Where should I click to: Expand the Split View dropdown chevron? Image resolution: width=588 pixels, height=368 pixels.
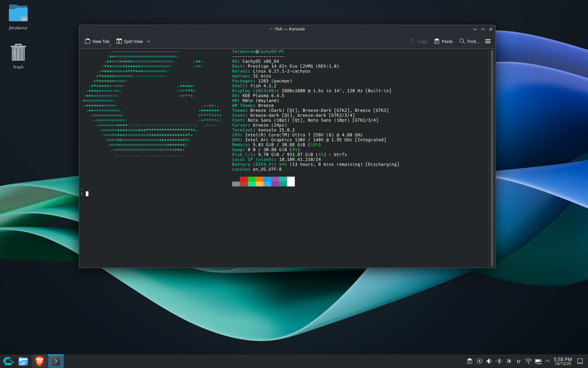pos(148,41)
